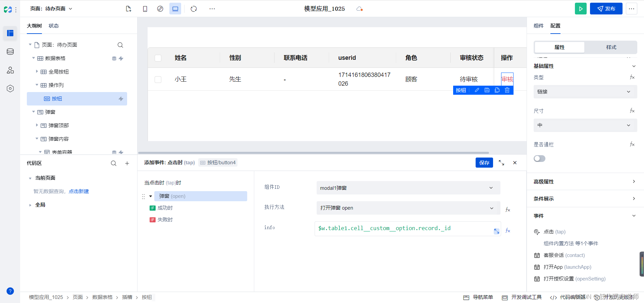Click fx icon beside 执行方法

pyautogui.click(x=508, y=210)
